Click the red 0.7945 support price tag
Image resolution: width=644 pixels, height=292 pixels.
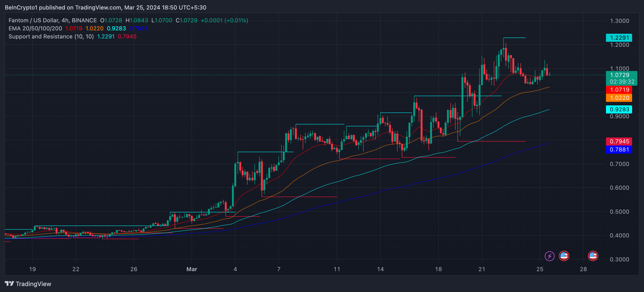pos(619,141)
